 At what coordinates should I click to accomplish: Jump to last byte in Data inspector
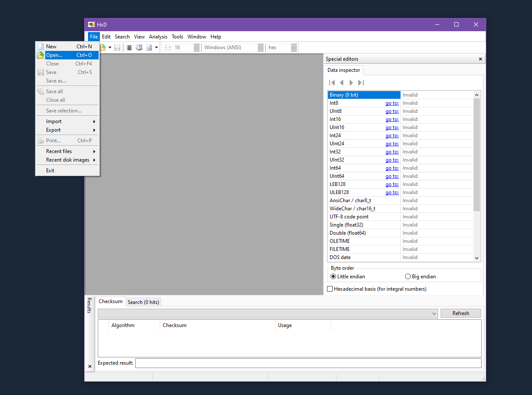click(x=361, y=83)
